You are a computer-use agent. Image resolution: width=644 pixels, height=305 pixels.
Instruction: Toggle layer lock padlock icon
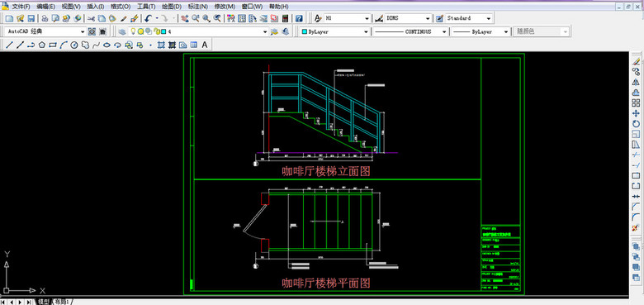click(157, 31)
